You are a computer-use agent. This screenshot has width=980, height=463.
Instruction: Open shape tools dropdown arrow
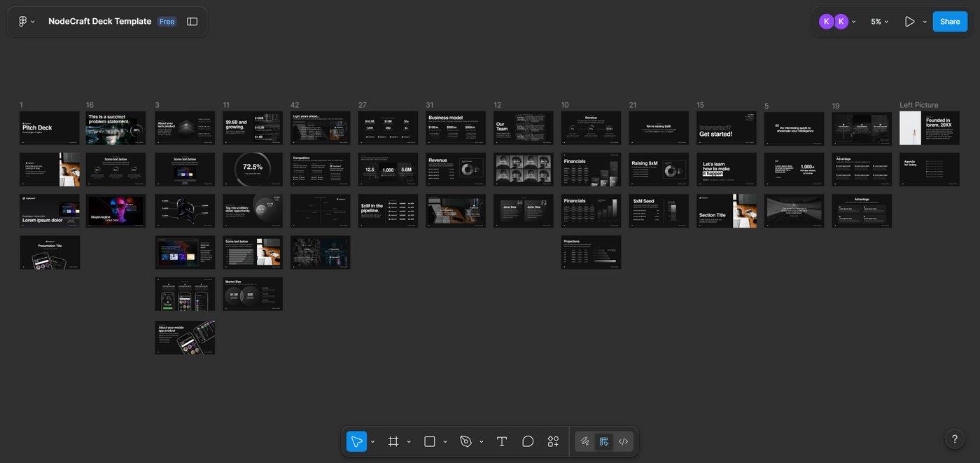click(445, 441)
